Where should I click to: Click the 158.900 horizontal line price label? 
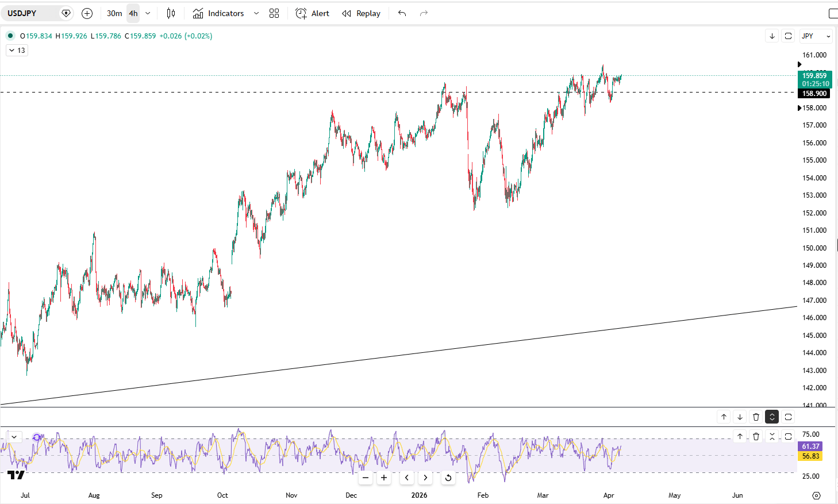[x=814, y=94]
